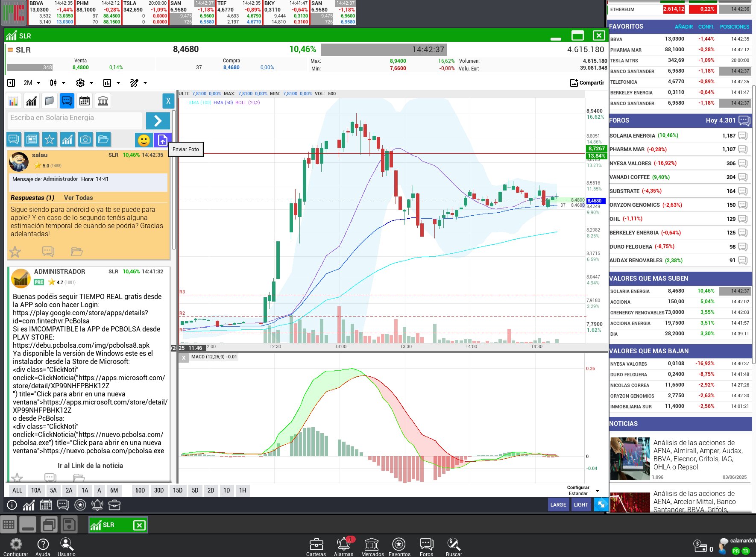Click the Enviar Foto upload icon

click(x=163, y=140)
